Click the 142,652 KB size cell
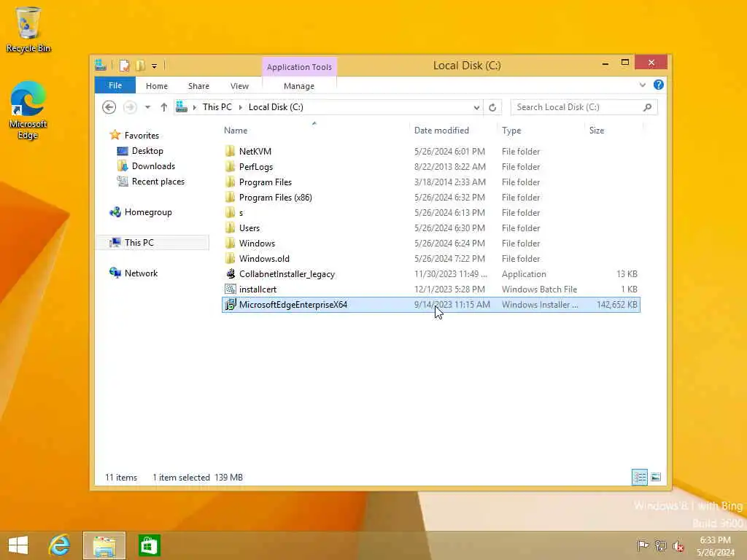The height and width of the screenshot is (560, 747). point(616,305)
